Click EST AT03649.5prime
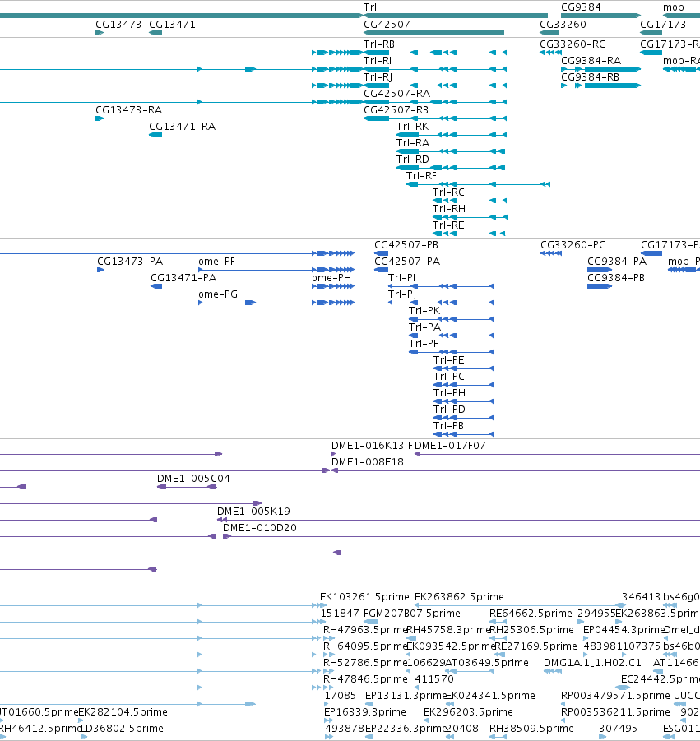Image resolution: width=700 pixels, height=741 pixels. [487, 663]
